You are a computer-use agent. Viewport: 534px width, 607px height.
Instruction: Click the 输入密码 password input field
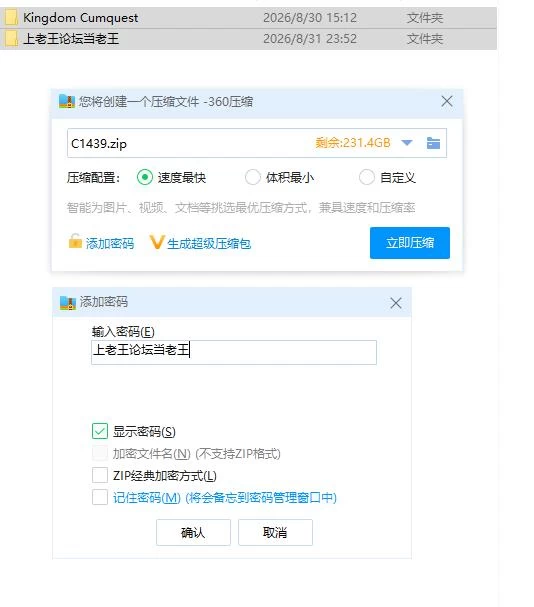(x=234, y=352)
